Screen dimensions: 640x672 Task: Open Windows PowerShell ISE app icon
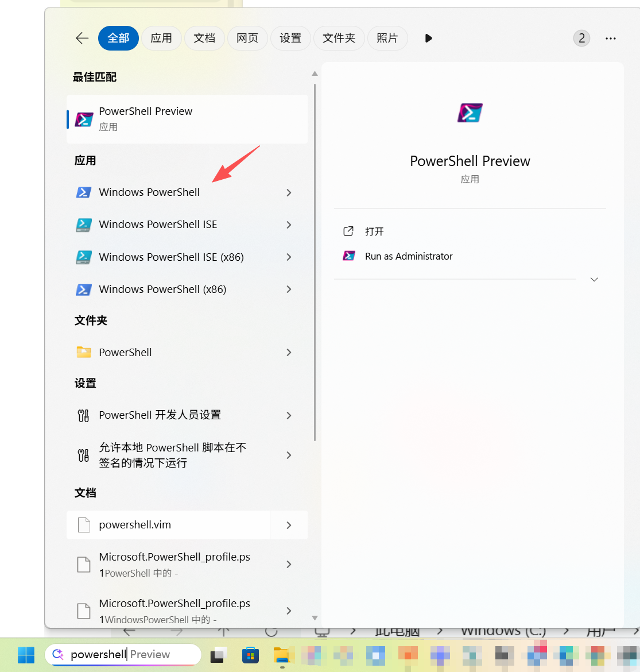point(84,225)
